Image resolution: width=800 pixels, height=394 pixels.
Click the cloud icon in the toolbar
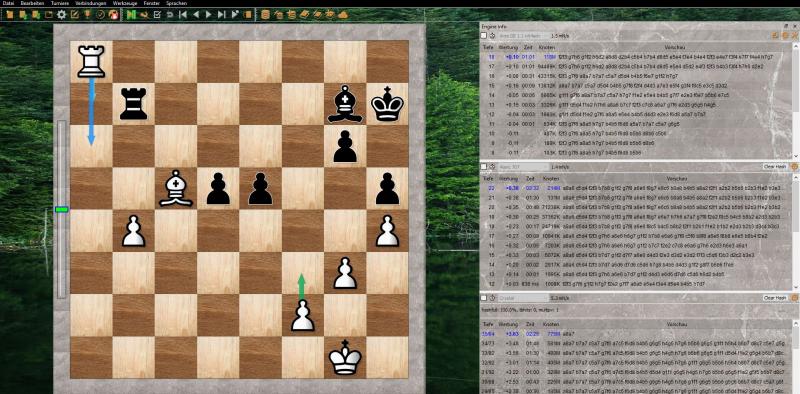click(x=343, y=15)
